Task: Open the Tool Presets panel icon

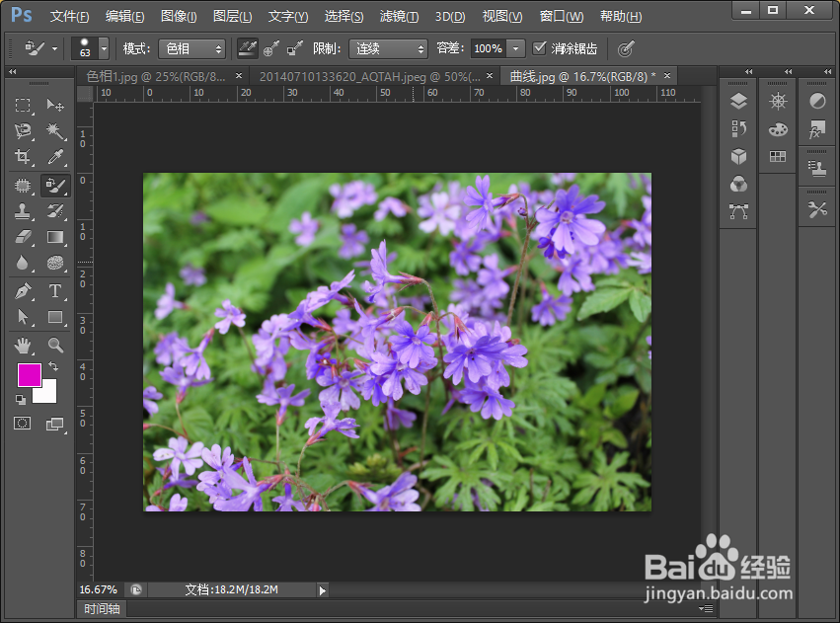Action: [817, 209]
